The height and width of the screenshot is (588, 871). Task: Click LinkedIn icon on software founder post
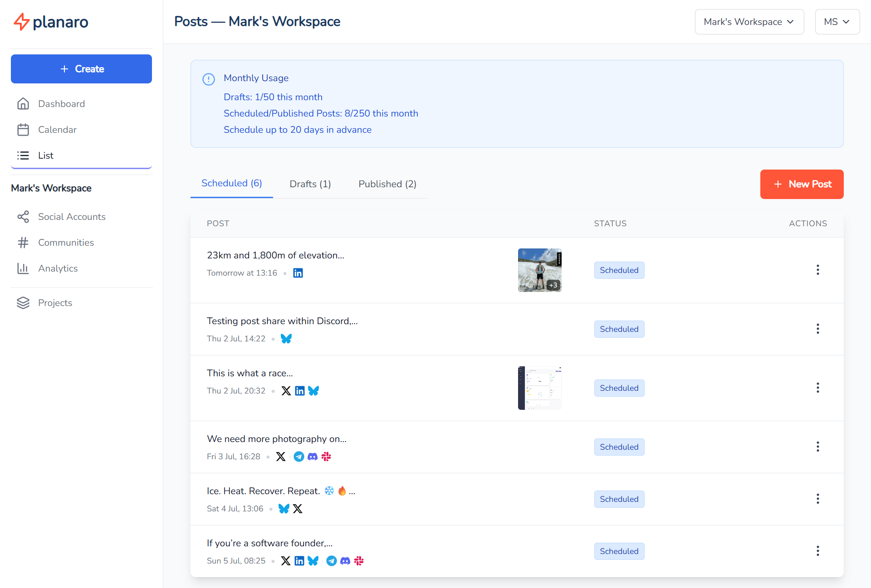299,561
